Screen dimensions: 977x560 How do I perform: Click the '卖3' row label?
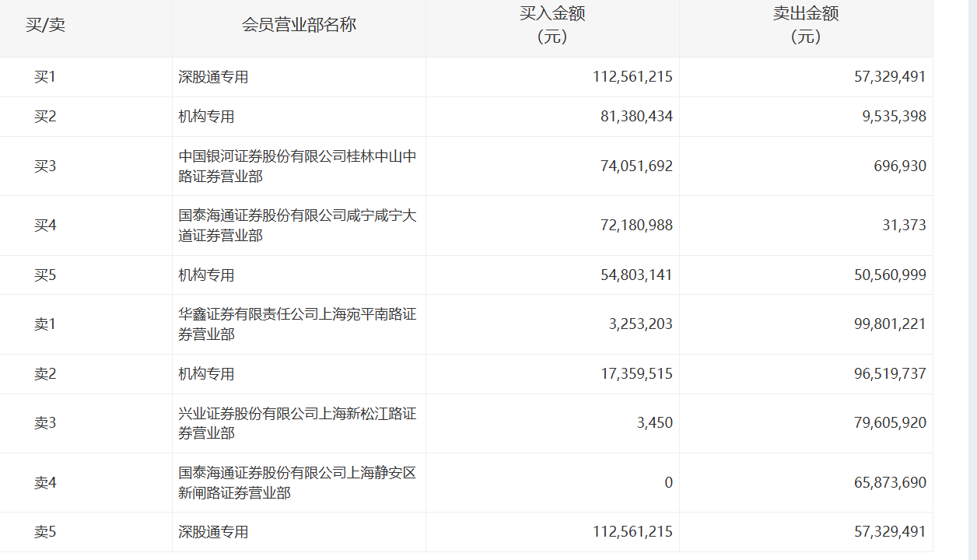click(x=45, y=423)
